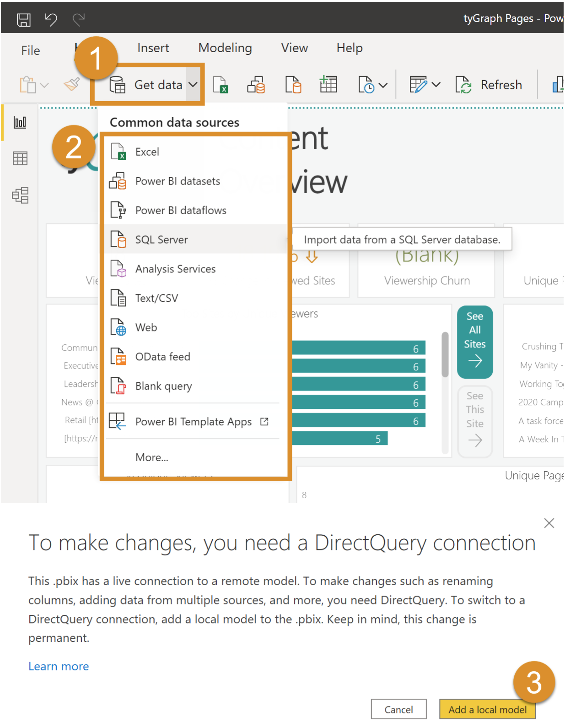
Task: Click the Transform data icon
Action: click(418, 85)
